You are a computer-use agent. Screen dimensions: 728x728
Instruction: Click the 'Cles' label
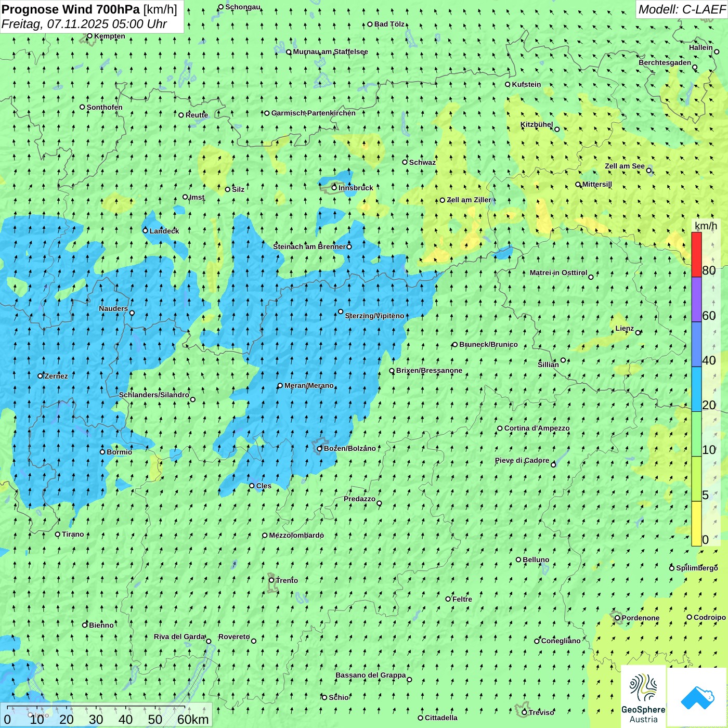point(264,486)
